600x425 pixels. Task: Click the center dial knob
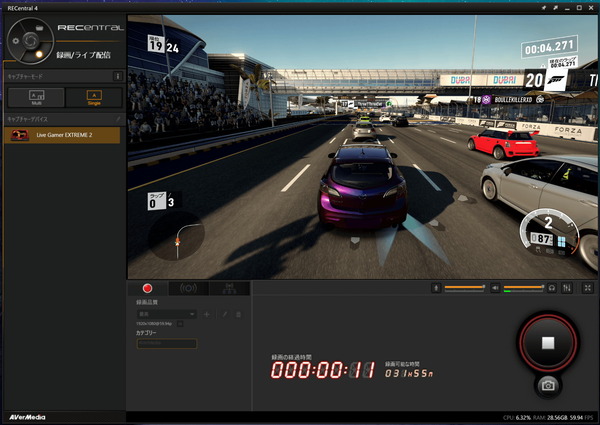(x=30, y=40)
